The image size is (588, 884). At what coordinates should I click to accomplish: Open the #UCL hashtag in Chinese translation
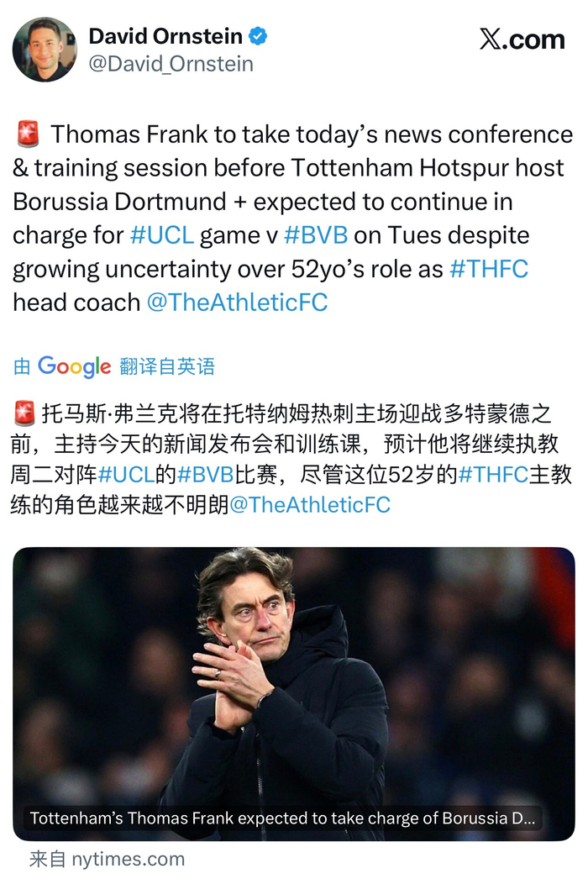pyautogui.click(x=126, y=475)
